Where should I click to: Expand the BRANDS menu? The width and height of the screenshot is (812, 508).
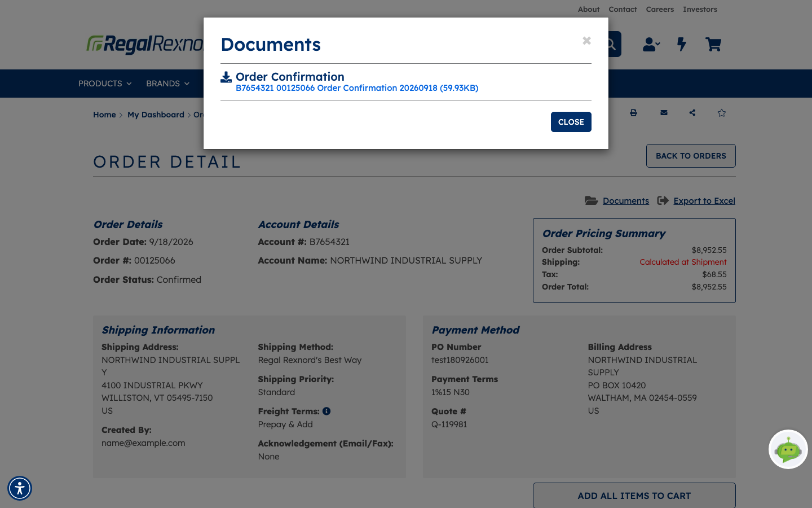pyautogui.click(x=167, y=84)
